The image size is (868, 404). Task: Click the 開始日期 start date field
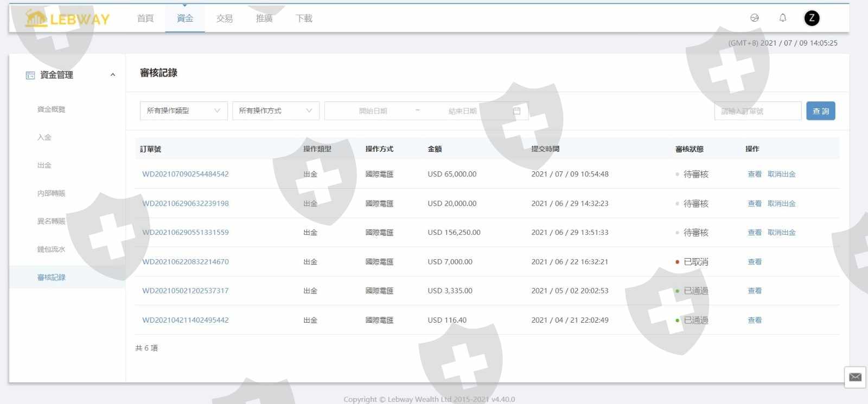tap(373, 111)
